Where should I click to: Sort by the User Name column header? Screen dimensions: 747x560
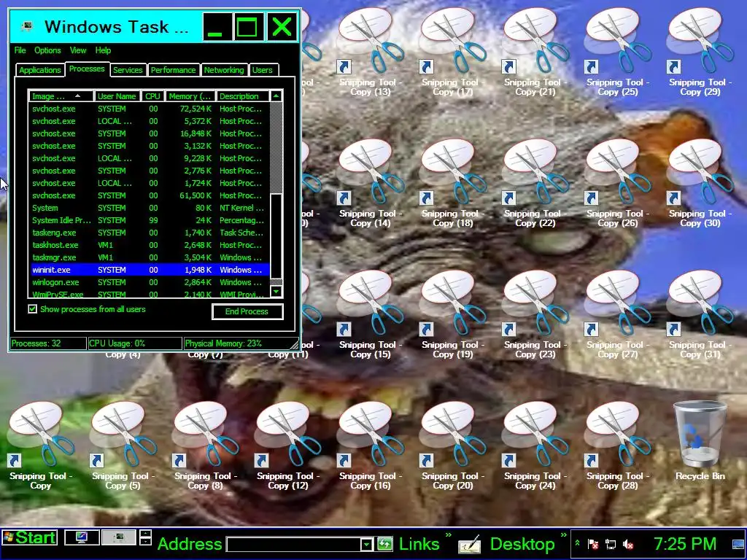coord(117,96)
